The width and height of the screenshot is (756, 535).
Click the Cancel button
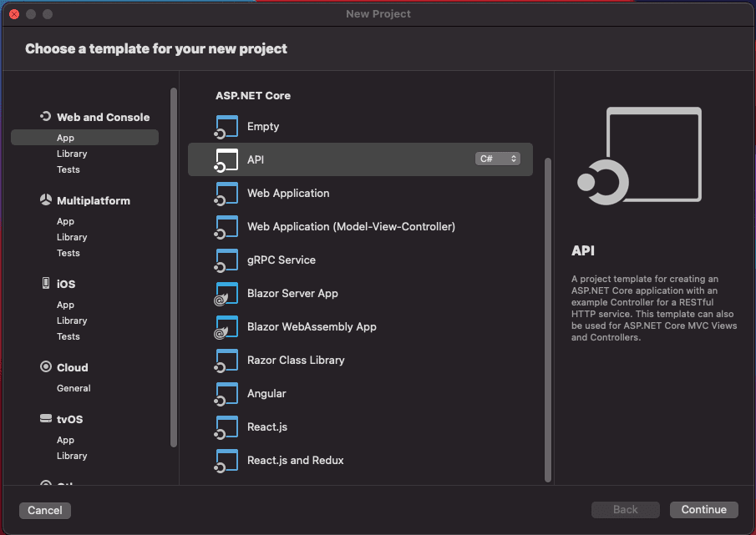coord(44,510)
